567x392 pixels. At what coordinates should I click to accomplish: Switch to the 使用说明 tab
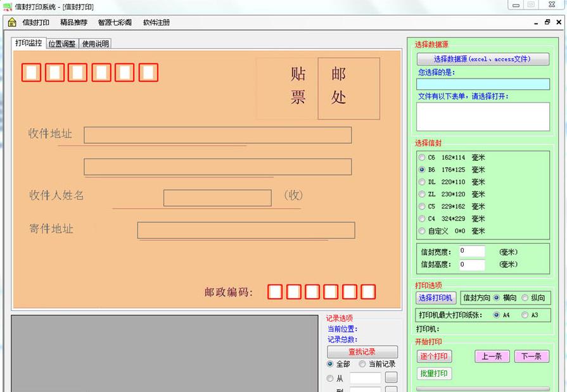click(95, 44)
